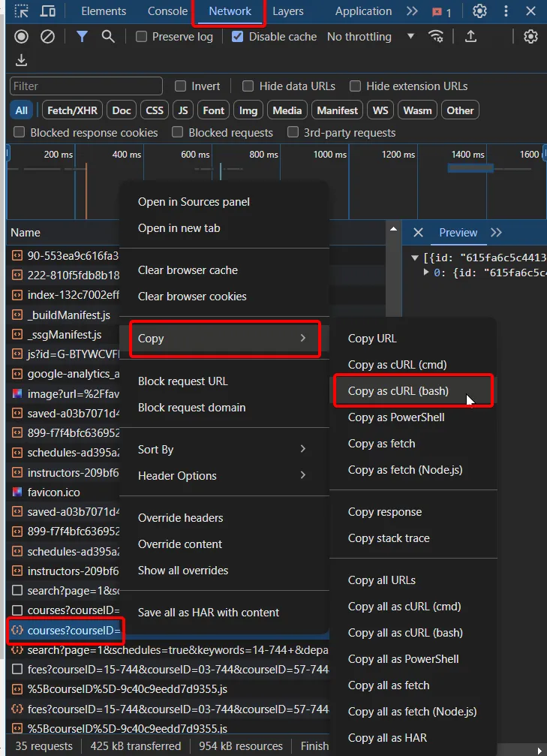Screen dimensions: 547x756
Task: Select the highlighted courses?courseID= request
Action: click(66, 631)
